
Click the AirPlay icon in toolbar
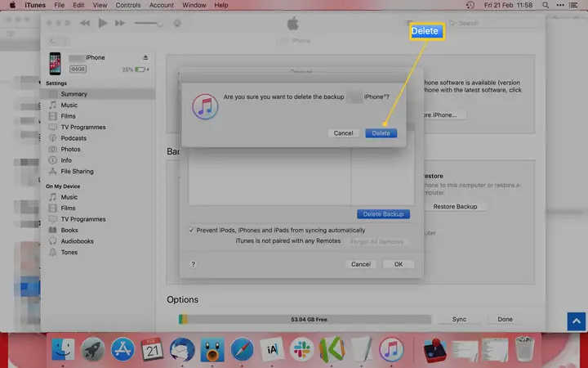[x=177, y=23]
